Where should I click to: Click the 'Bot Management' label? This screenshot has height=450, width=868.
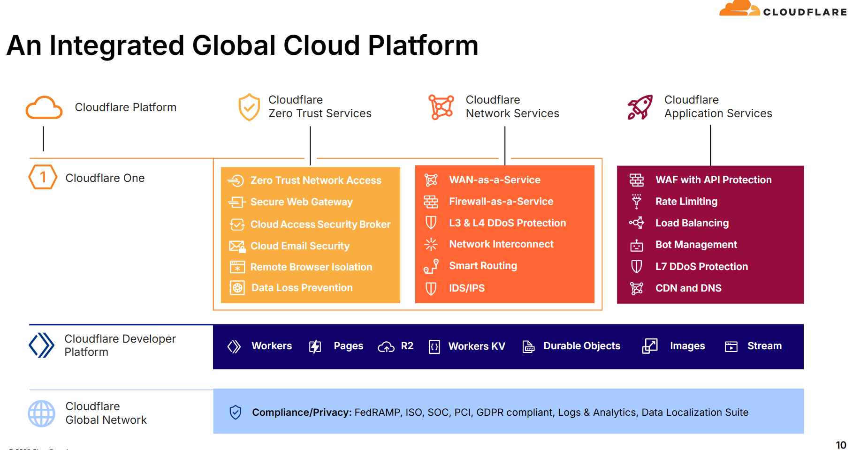(x=696, y=245)
